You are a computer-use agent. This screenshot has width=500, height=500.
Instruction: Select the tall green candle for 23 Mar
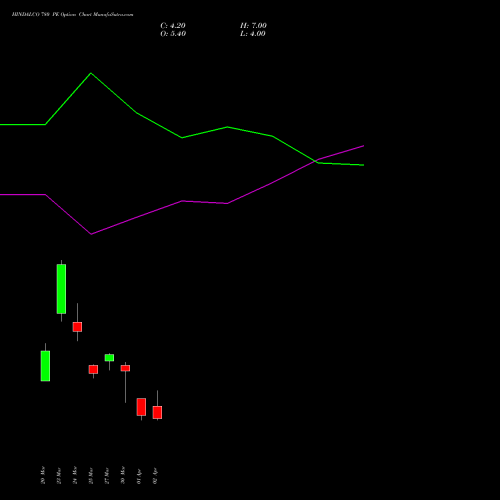(61, 289)
